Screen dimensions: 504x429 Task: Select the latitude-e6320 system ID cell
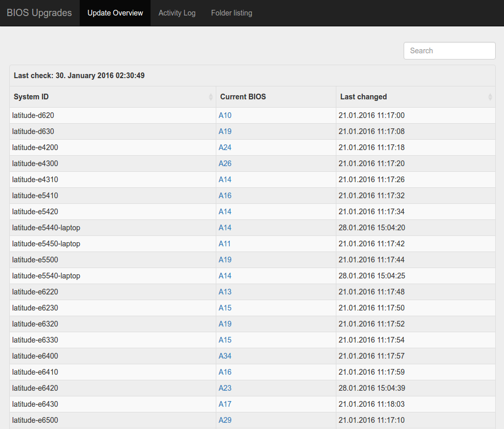coord(113,324)
